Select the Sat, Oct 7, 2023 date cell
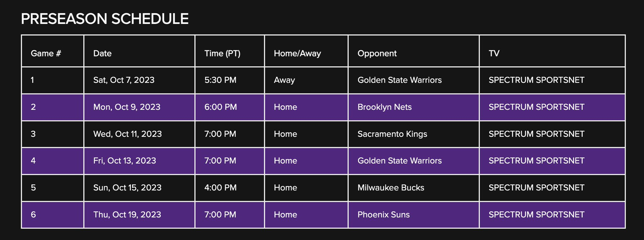Screen dimensions: 644x240 [139, 80]
